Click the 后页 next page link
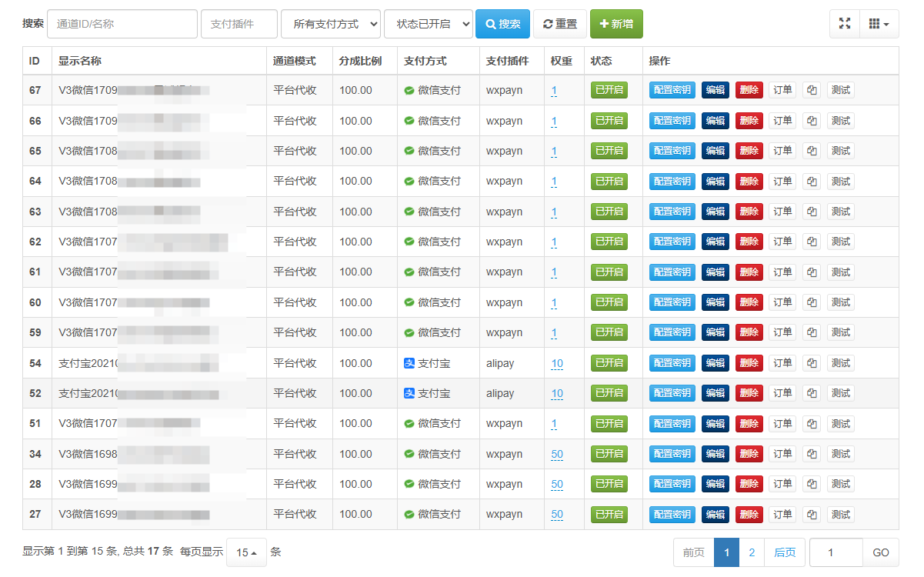The height and width of the screenshot is (577, 924). coord(785,552)
